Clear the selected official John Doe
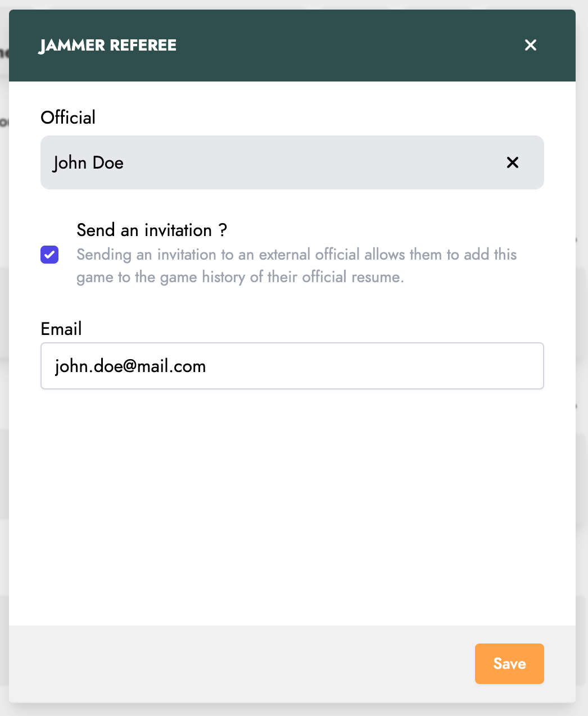Viewport: 588px width, 716px height. (x=512, y=162)
